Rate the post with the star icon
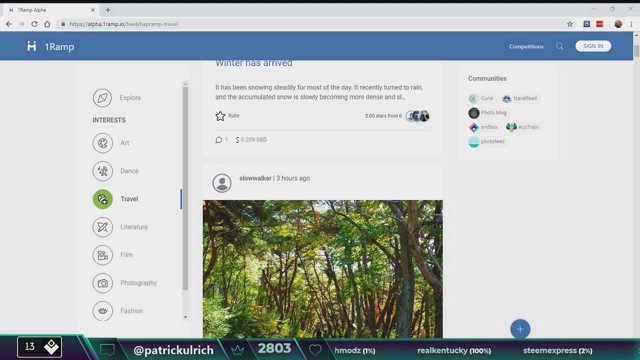This screenshot has width=640, height=360. coord(220,116)
